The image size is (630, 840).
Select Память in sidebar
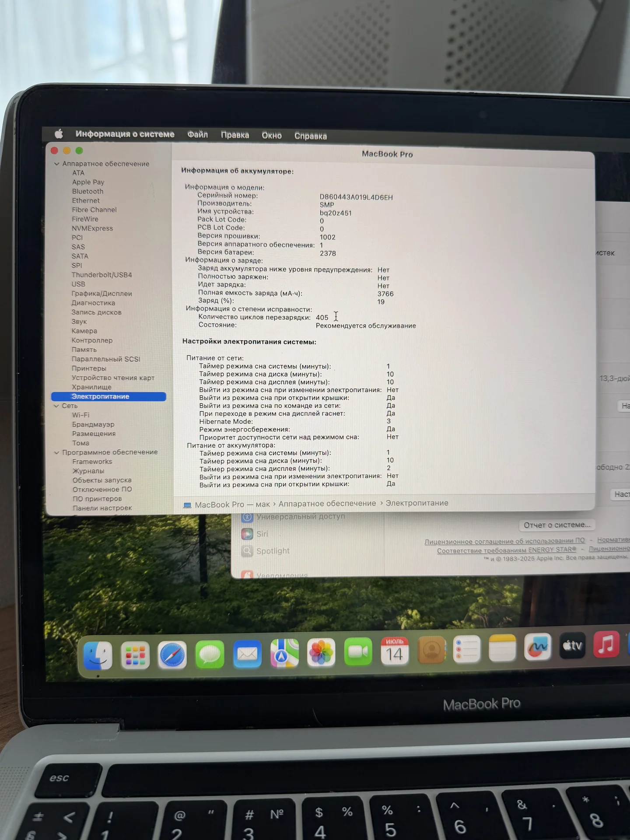point(84,350)
